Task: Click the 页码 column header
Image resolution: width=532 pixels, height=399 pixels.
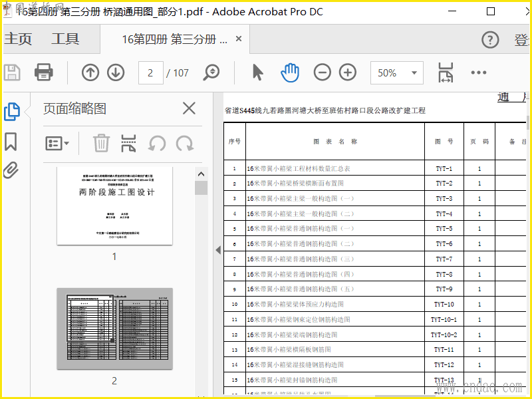Action: pyautogui.click(x=479, y=142)
